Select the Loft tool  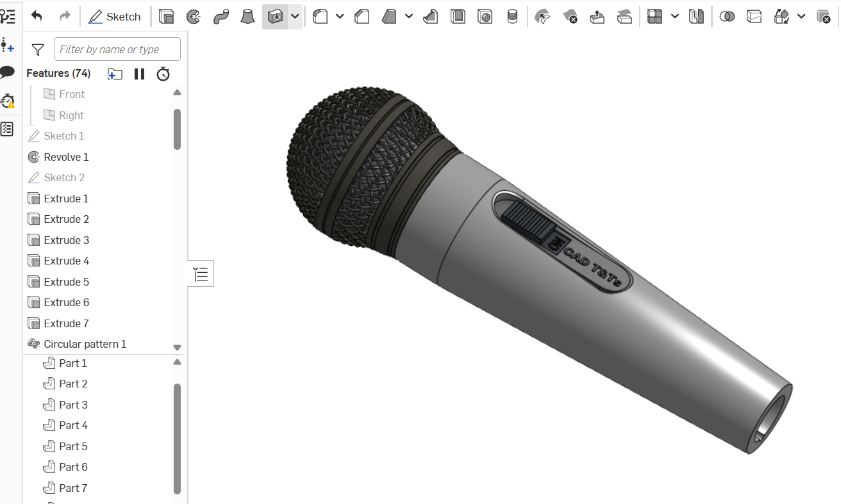[247, 16]
